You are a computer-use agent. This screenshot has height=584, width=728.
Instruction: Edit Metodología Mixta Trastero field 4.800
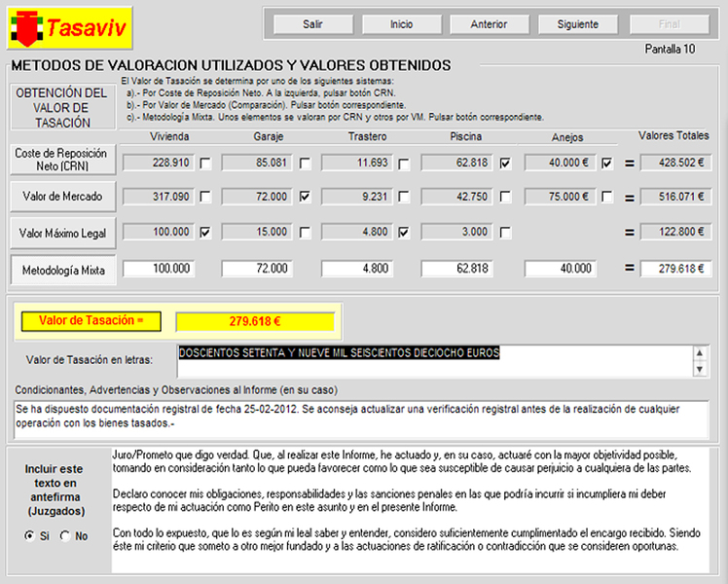click(357, 269)
